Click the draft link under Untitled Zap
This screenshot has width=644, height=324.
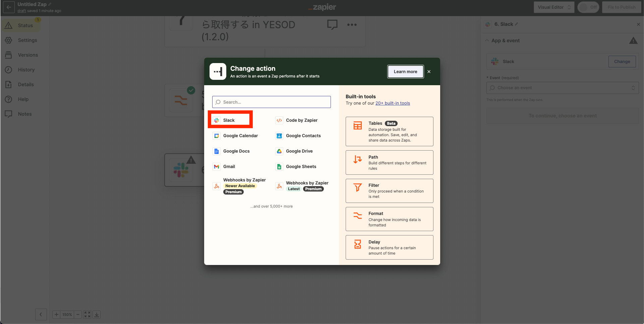[x=22, y=11]
